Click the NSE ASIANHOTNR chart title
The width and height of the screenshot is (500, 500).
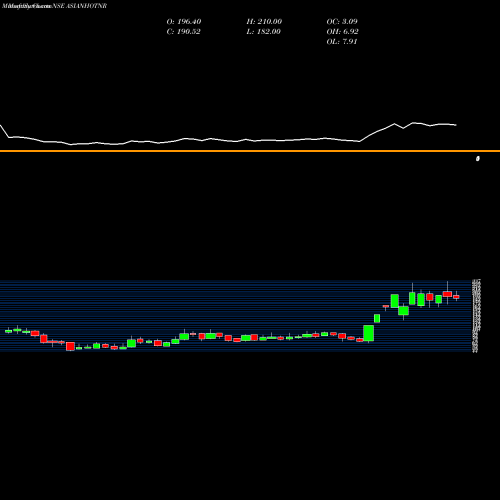click(80, 6)
